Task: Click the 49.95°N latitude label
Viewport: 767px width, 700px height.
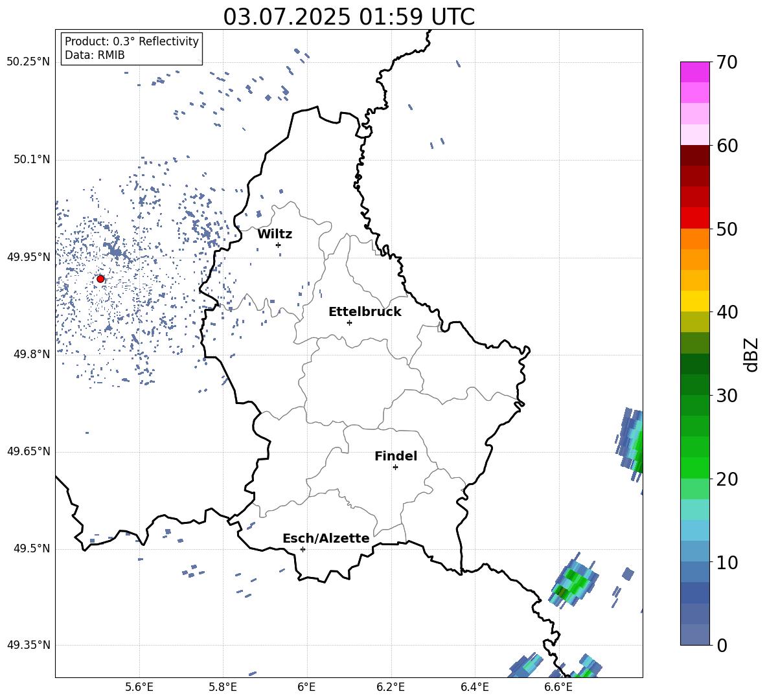Action: pyautogui.click(x=29, y=257)
